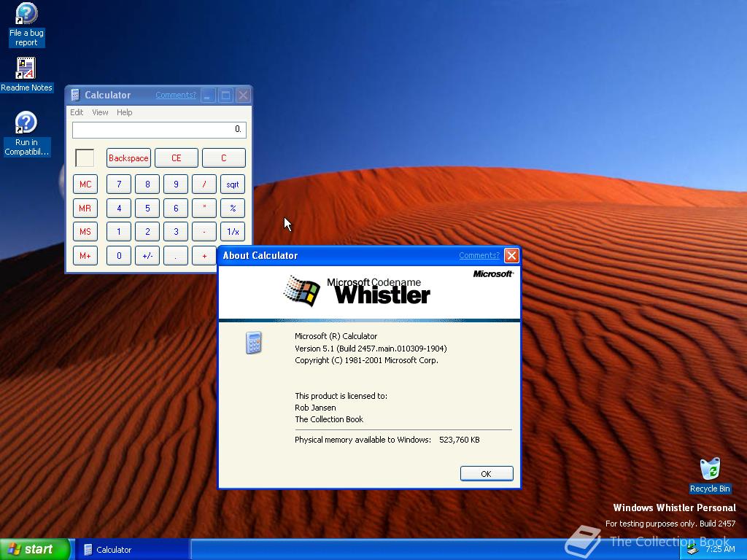Click the digit 0 button

pyautogui.click(x=119, y=256)
